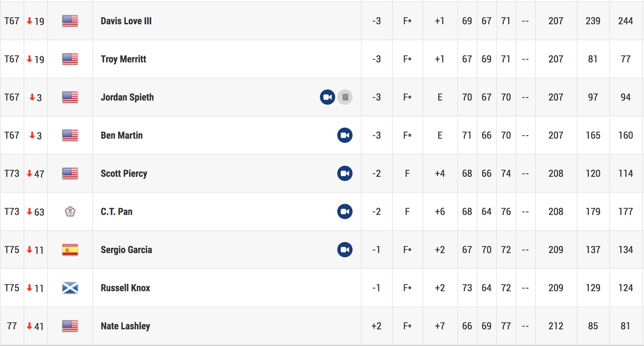Open Davis Love III player profile

[x=126, y=21]
